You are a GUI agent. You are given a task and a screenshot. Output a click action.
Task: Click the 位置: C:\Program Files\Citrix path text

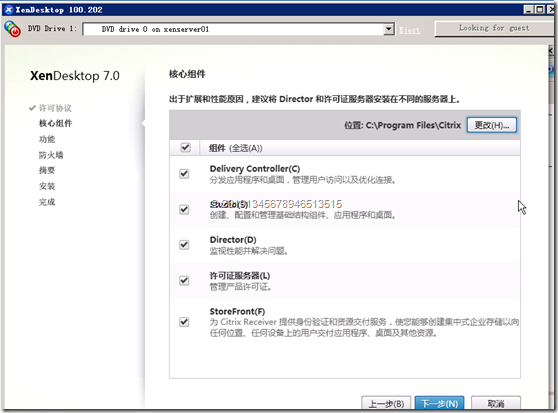pos(402,125)
